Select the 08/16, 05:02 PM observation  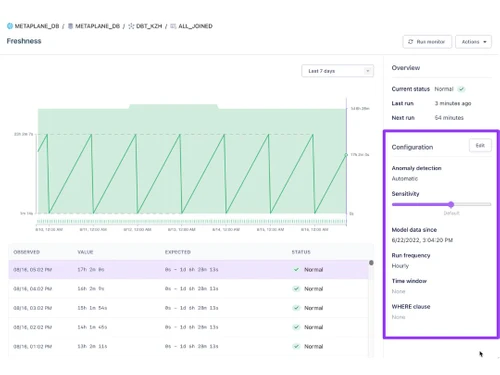point(188,269)
